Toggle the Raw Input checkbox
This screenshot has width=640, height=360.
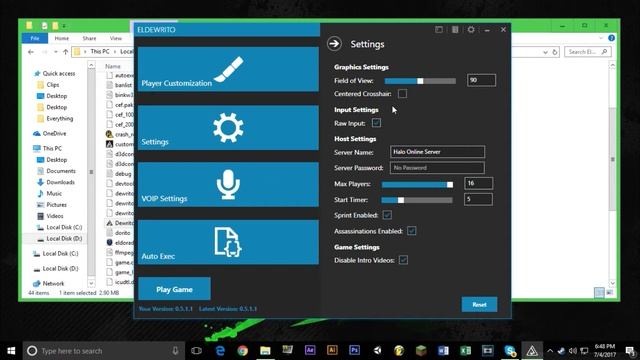coord(376,123)
